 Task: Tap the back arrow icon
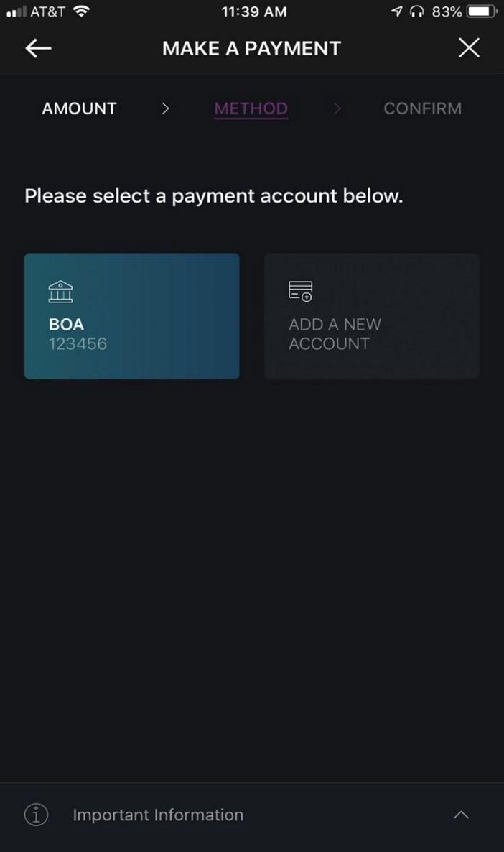pos(38,48)
